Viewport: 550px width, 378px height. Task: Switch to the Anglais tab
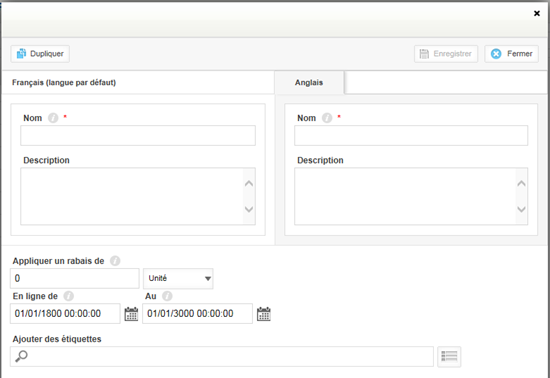coord(309,83)
